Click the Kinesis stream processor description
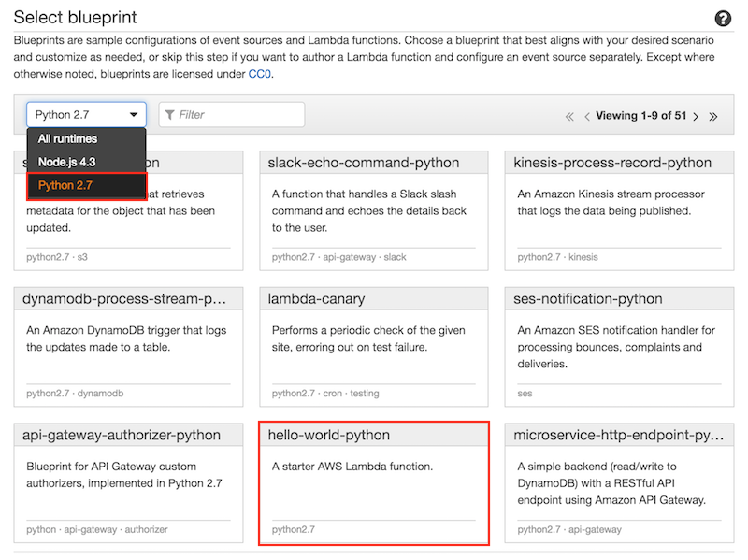The height and width of the screenshot is (560, 748). (611, 202)
